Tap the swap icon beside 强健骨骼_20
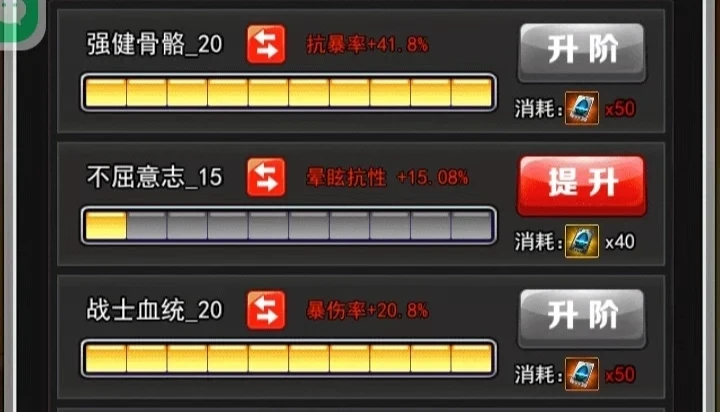The image size is (720, 412). point(266,45)
